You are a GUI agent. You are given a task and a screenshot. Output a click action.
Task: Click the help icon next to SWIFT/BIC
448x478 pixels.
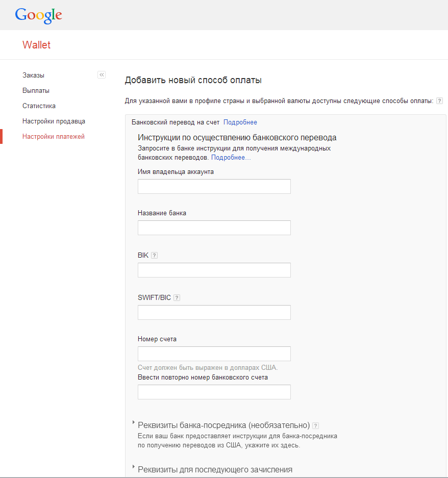177,297
